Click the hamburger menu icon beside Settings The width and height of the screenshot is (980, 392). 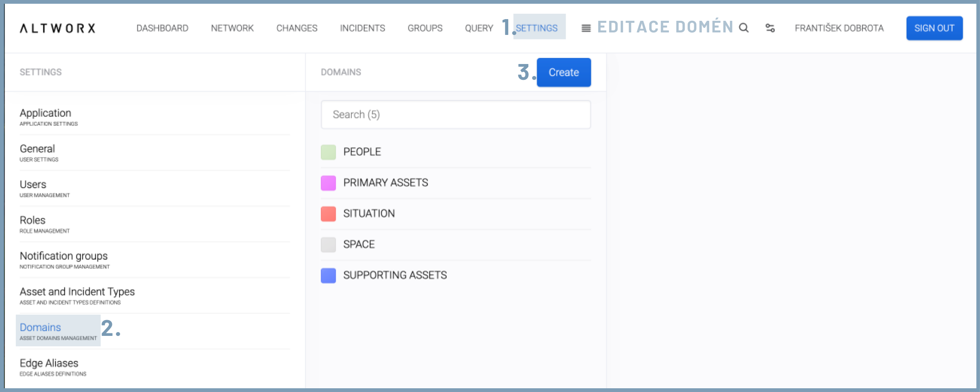[586, 28]
